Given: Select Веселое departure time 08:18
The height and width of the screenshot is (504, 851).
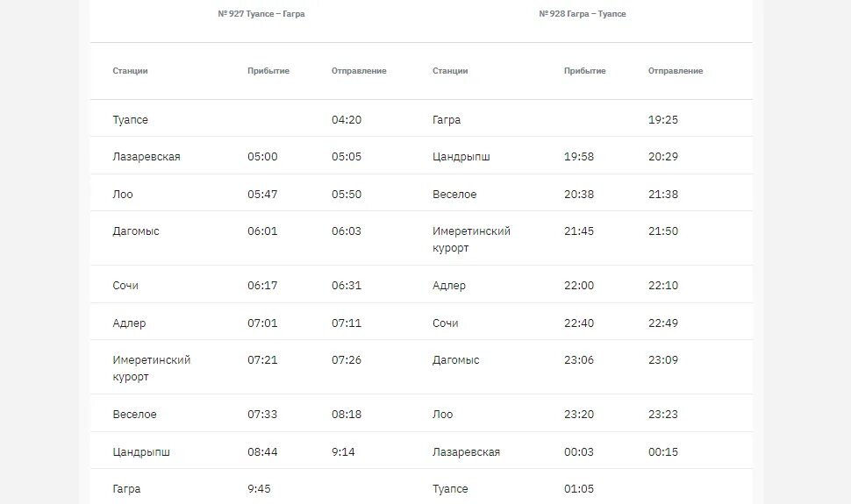Looking at the screenshot, I should point(347,415).
